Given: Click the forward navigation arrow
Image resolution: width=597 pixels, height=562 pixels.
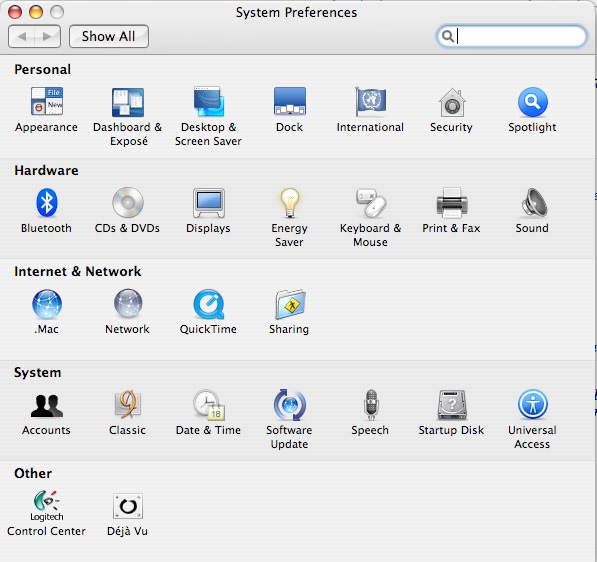Looking at the screenshot, I should (x=47, y=37).
